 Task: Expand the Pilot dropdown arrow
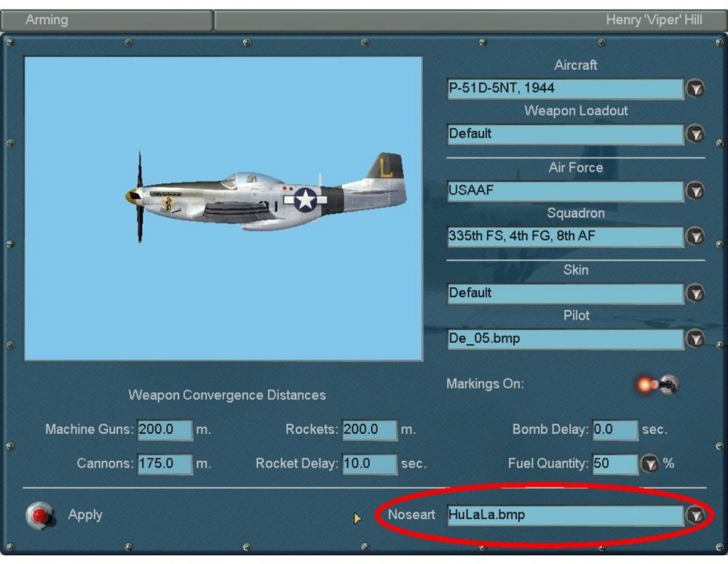[x=695, y=338]
